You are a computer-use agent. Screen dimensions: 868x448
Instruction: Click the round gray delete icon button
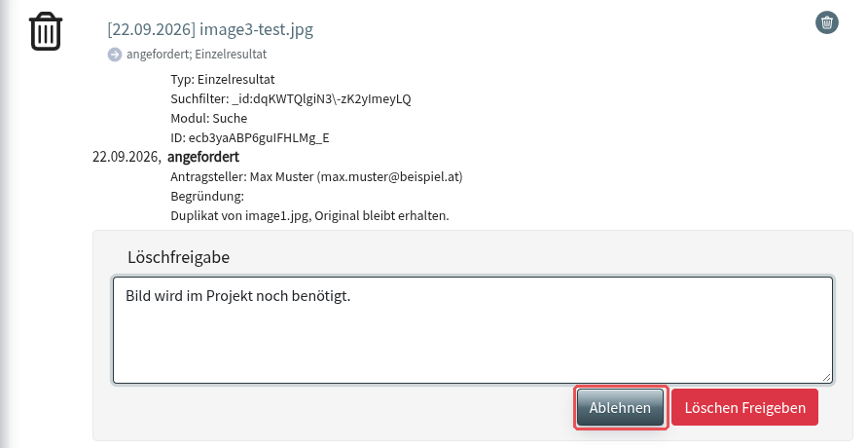tap(827, 22)
